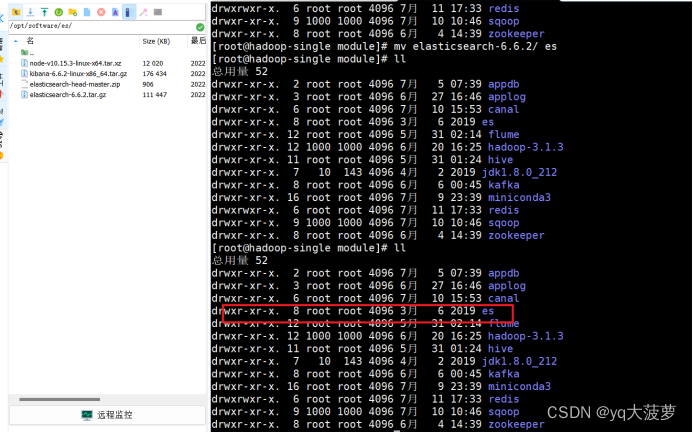Go to parent directory via toolbar folder icon
Image resolution: width=693 pixels, height=432 pixels.
point(16,12)
